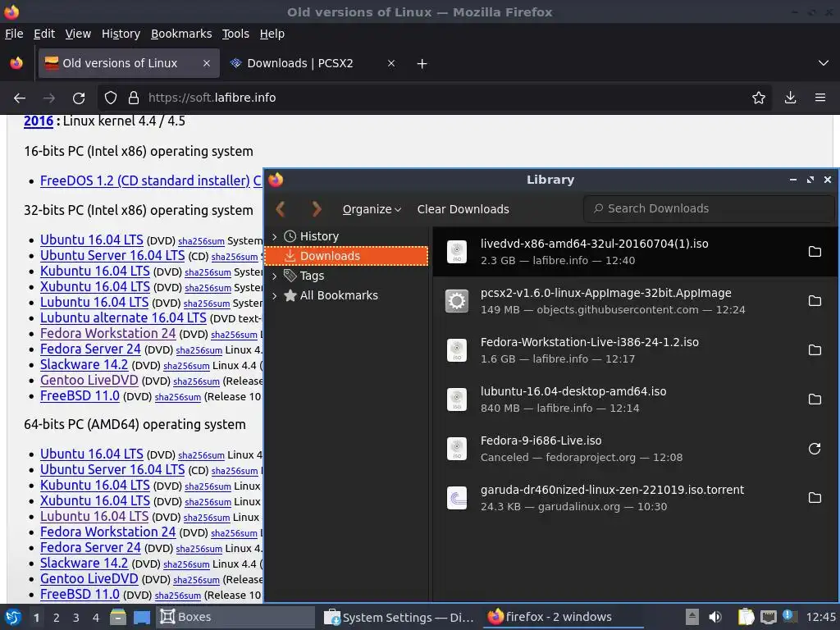This screenshot has width=840, height=630.
Task: Open the taskbar volume control
Action: point(714,617)
